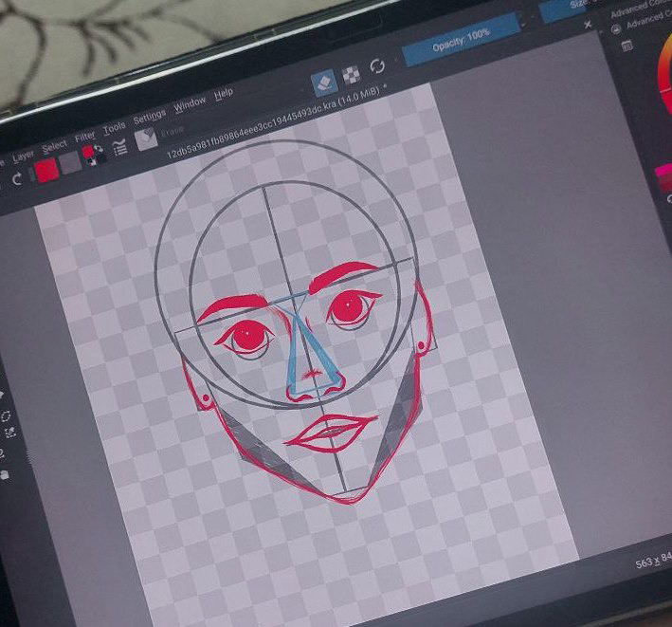Click the image dimensions 563 x status text
This screenshot has width=672, height=627.
[x=654, y=560]
